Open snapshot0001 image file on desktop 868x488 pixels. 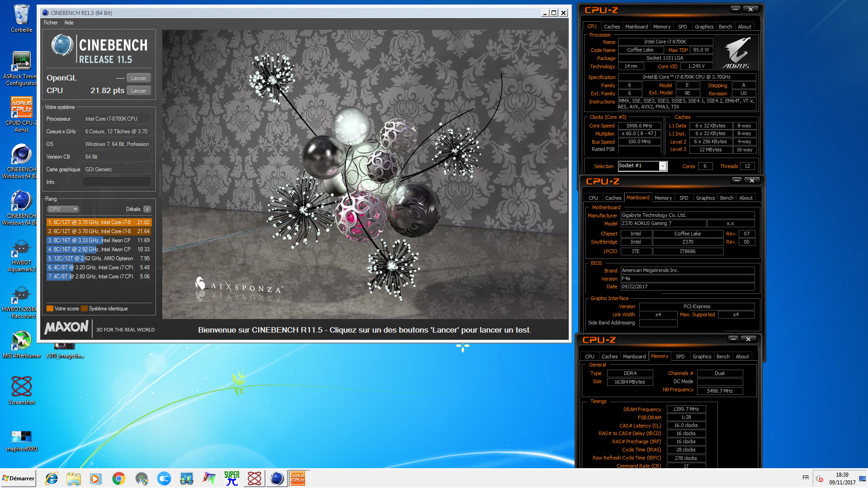pyautogui.click(x=21, y=441)
